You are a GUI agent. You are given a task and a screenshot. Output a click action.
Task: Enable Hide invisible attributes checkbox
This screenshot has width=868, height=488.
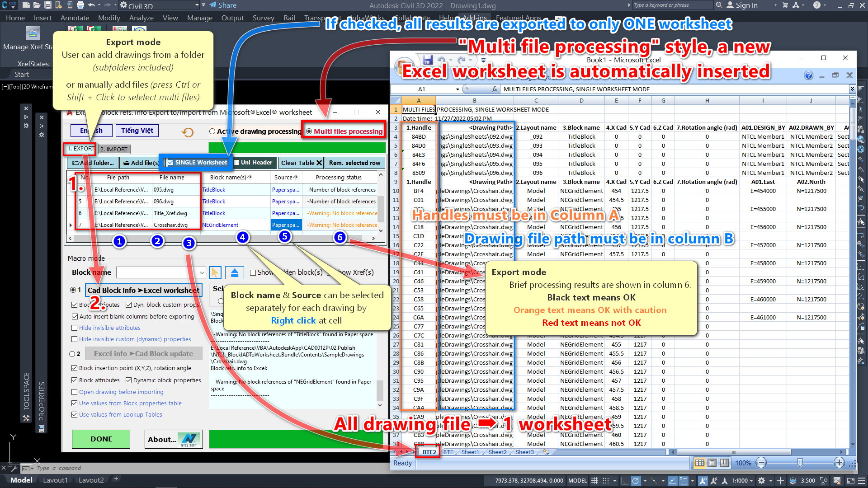[x=75, y=328]
